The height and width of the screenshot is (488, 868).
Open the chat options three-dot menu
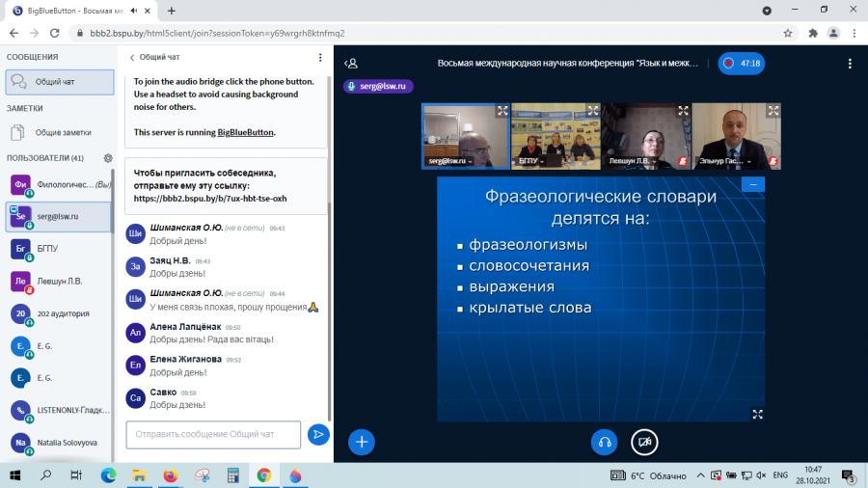tap(320, 57)
